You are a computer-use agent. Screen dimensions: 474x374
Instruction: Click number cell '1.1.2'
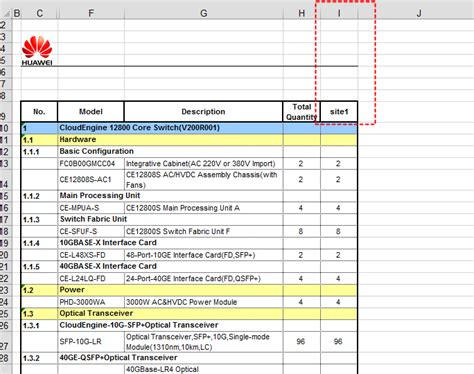click(39, 196)
